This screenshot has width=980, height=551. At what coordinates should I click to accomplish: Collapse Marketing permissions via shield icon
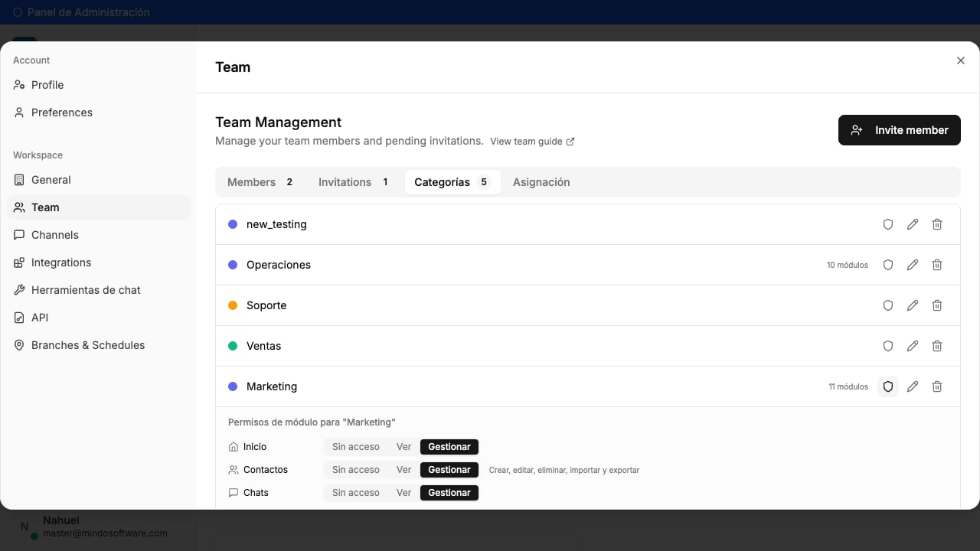tap(888, 386)
